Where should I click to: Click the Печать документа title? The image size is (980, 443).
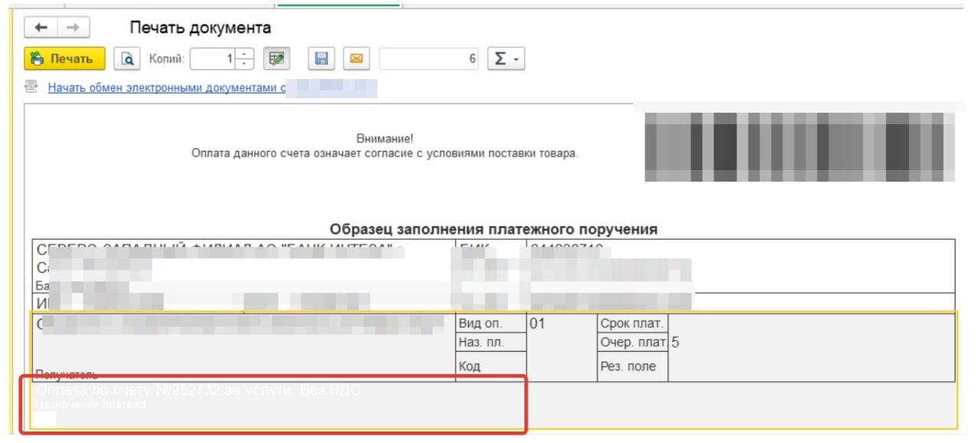200,28
